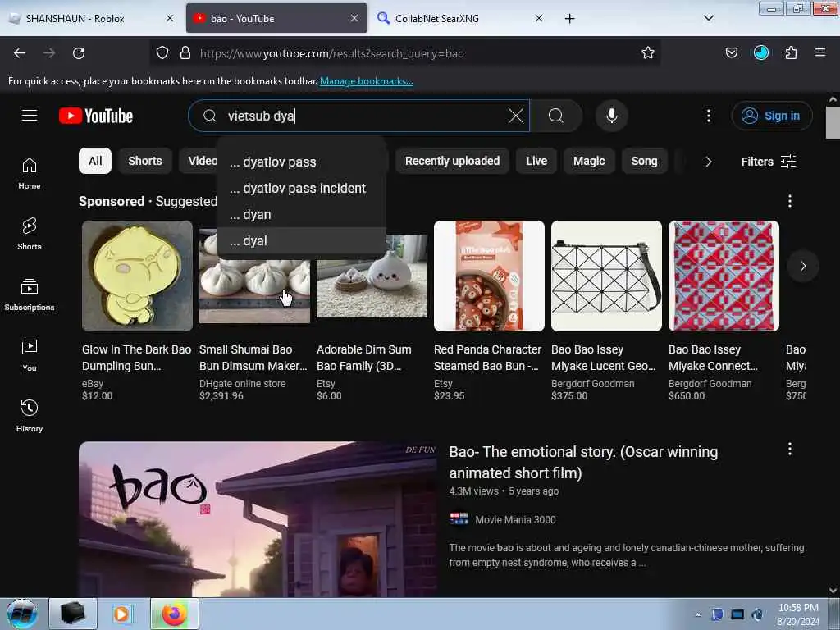Open YouTube settings three-dot menu

[708, 116]
